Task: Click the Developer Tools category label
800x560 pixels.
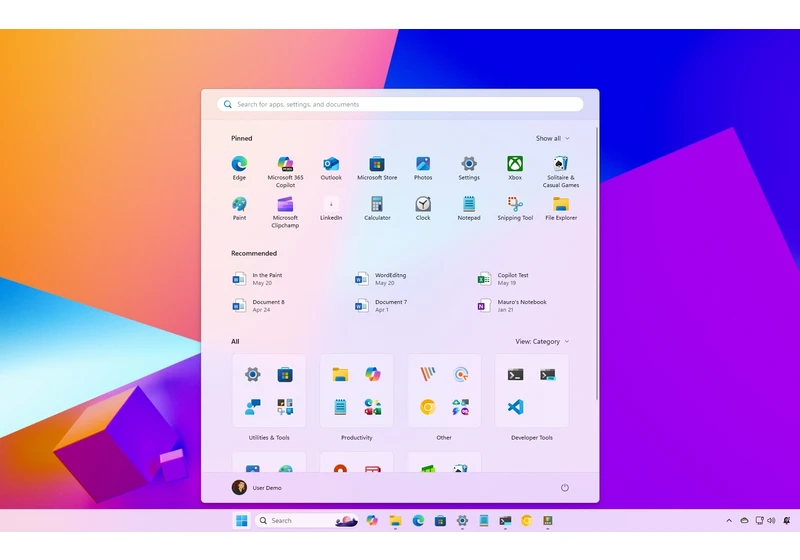Action: point(532,438)
